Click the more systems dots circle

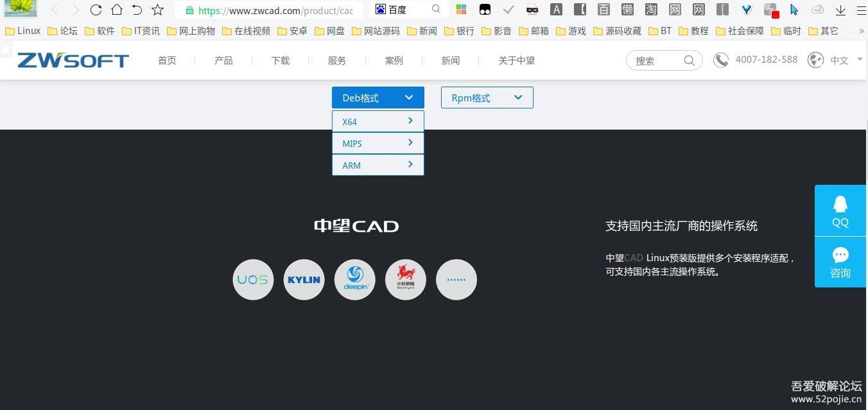pyautogui.click(x=456, y=280)
